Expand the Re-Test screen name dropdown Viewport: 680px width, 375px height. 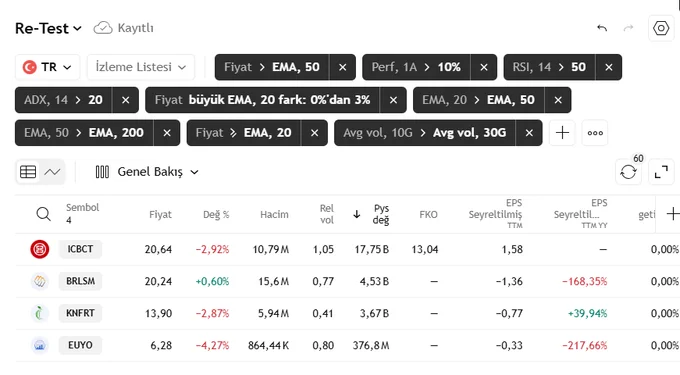point(48,28)
